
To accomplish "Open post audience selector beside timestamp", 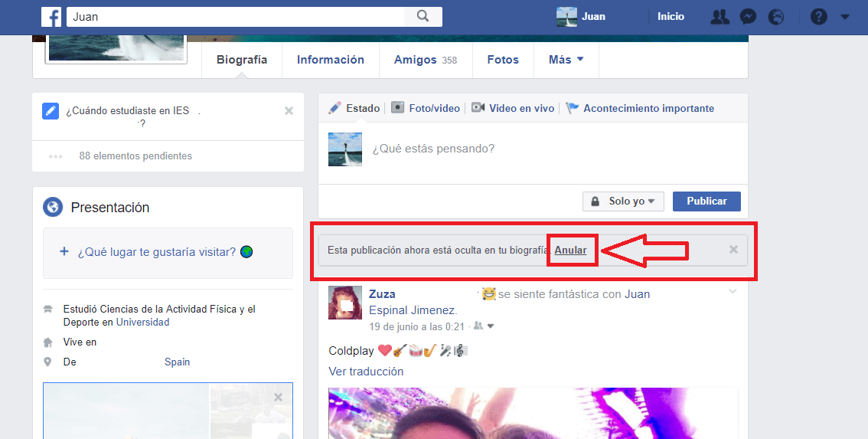I will click(483, 326).
